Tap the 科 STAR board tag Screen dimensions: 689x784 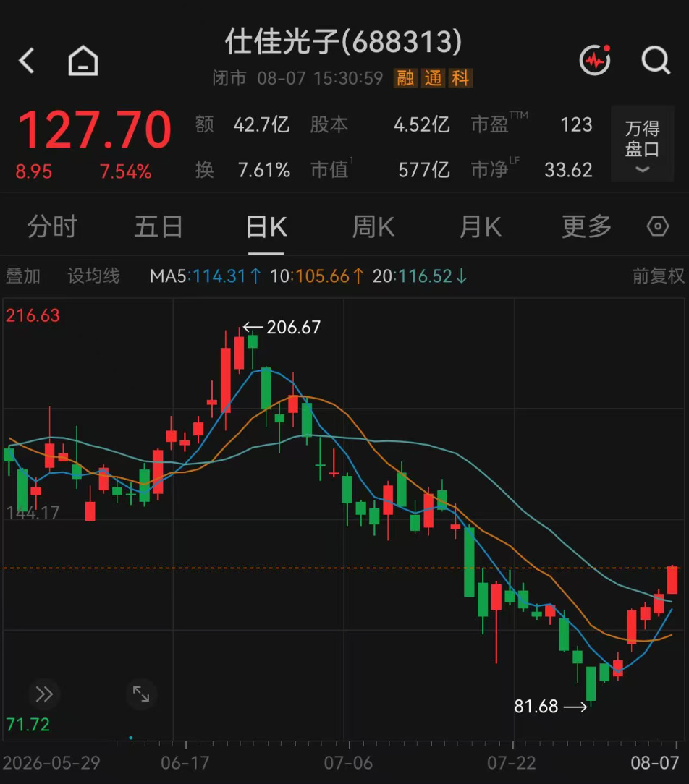click(460, 78)
